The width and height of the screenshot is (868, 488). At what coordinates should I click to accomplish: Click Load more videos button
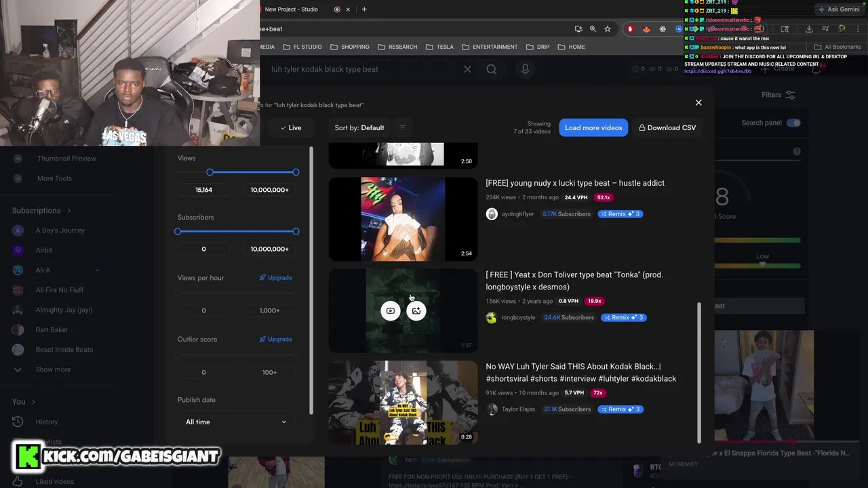click(x=593, y=127)
